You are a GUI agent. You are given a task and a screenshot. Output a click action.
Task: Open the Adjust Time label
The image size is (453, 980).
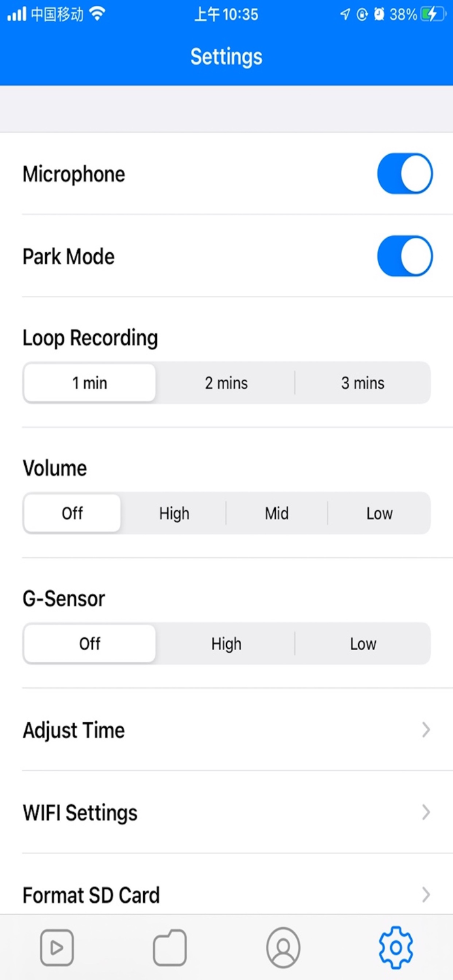point(74,730)
